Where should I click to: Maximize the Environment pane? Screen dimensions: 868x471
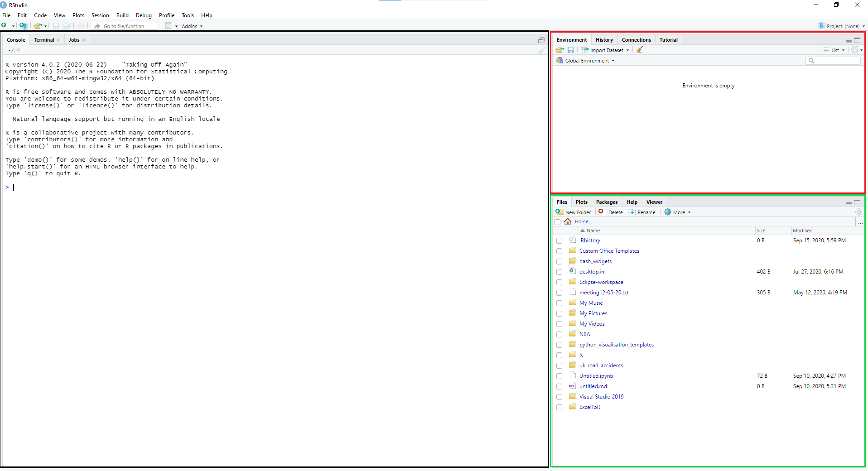pos(857,40)
